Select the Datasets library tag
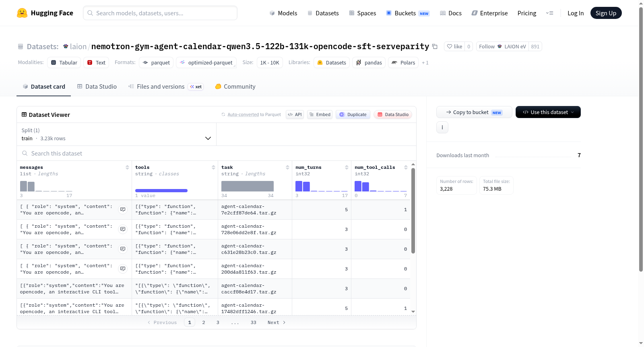This screenshot has height=347, width=644. click(332, 62)
